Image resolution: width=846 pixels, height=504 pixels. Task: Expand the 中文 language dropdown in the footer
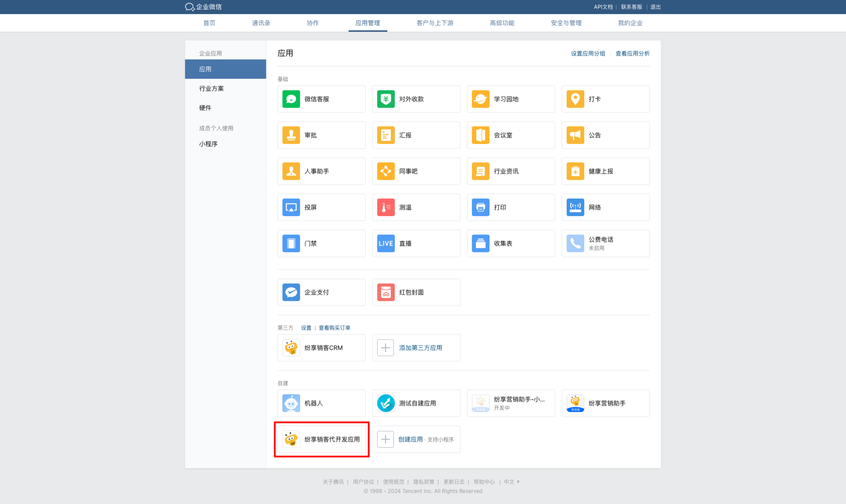coord(512,482)
